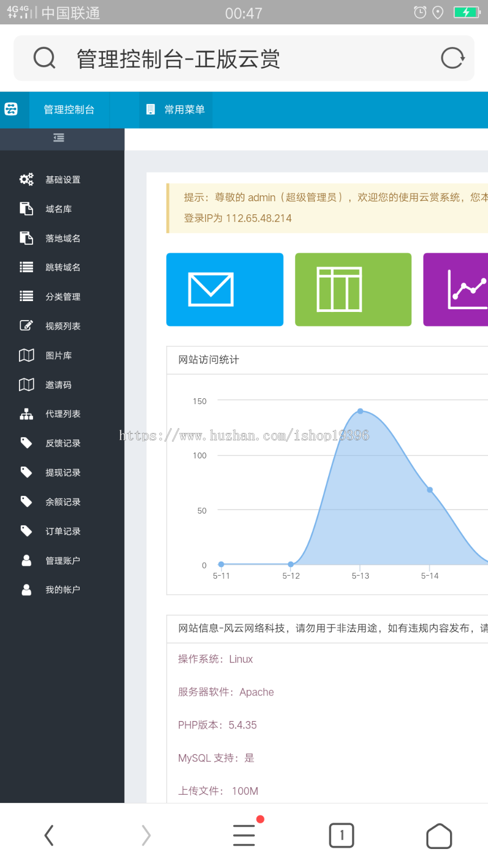This screenshot has height=868, width=488.
Task: Click the sitemap icon for 代理列表
Action: click(27, 413)
